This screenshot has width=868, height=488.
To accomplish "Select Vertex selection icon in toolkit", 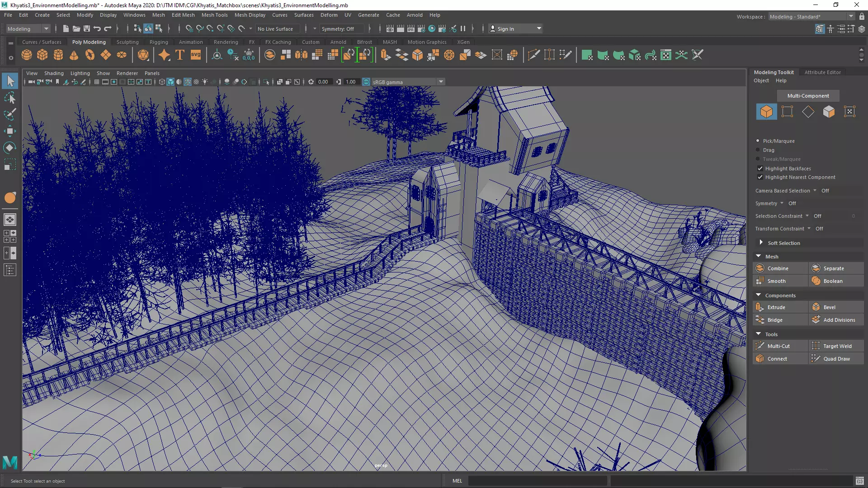I will (x=787, y=112).
